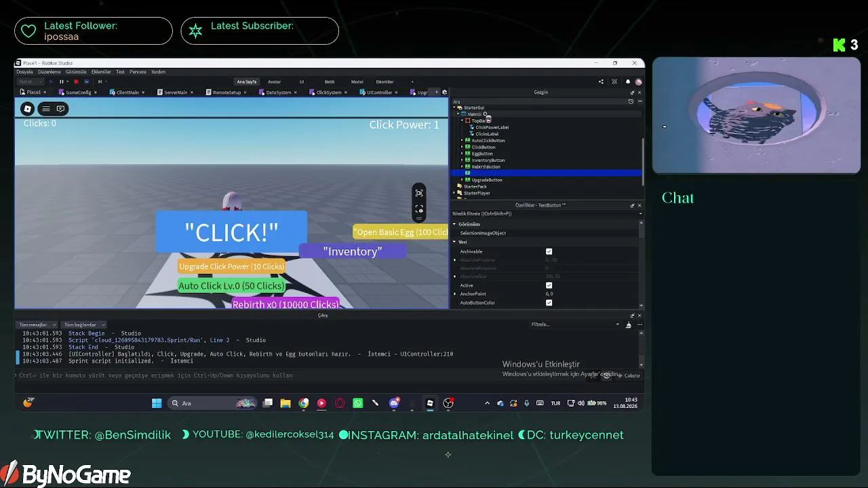
Task: Open the user avatar profile icon
Action: [638, 81]
